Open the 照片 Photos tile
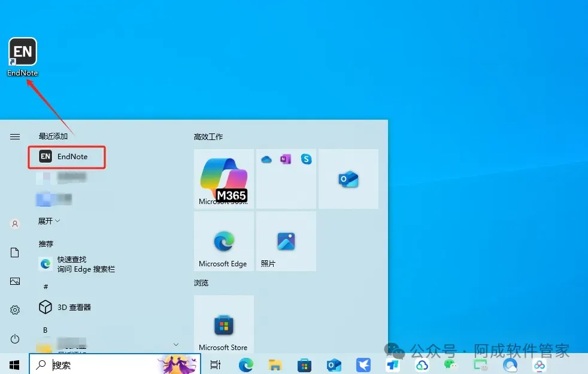Image resolution: width=588 pixels, height=374 pixels. coord(286,241)
